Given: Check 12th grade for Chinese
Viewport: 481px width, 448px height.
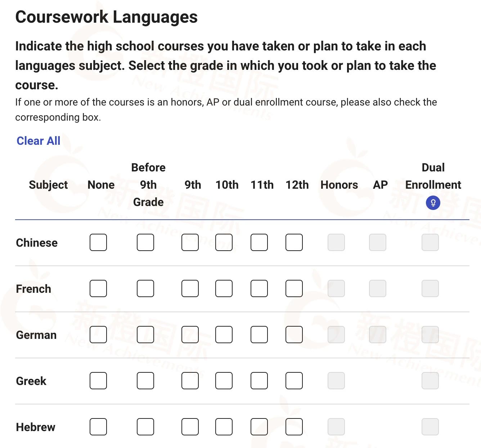Looking at the screenshot, I should coord(294,242).
